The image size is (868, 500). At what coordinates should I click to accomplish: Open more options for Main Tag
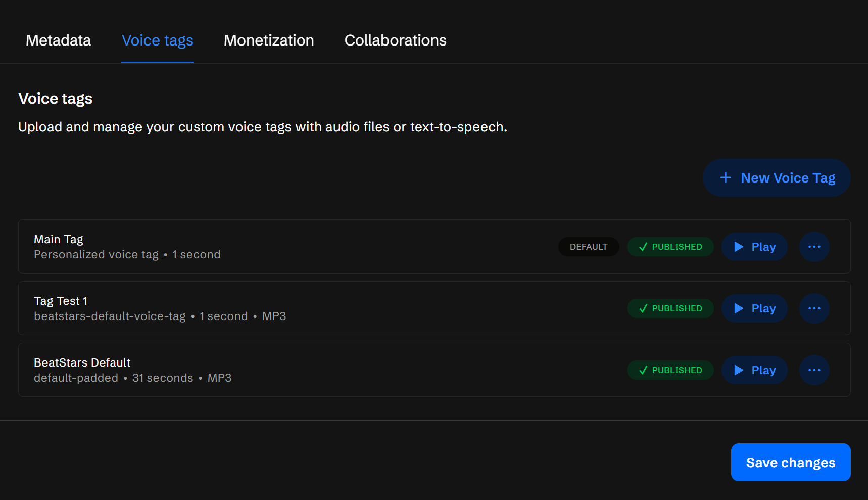pos(814,247)
